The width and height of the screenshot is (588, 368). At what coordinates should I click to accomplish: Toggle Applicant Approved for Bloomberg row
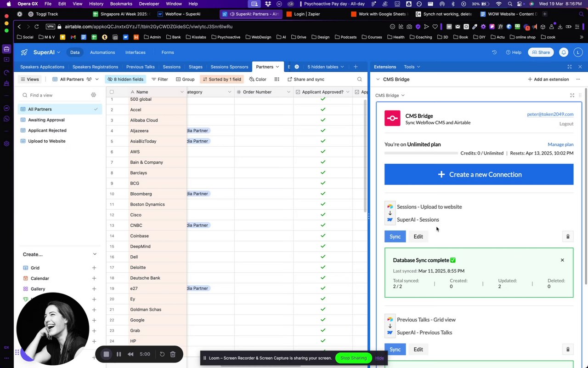pyautogui.click(x=323, y=194)
